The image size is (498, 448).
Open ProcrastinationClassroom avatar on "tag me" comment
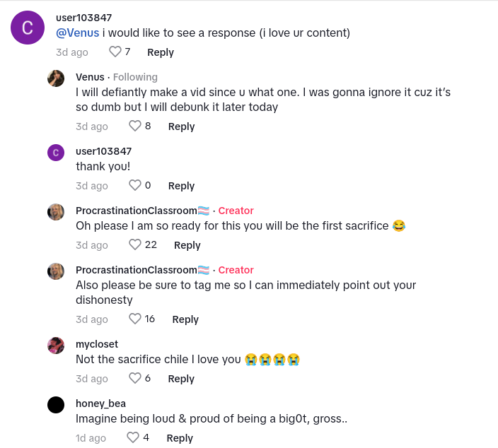tap(56, 271)
